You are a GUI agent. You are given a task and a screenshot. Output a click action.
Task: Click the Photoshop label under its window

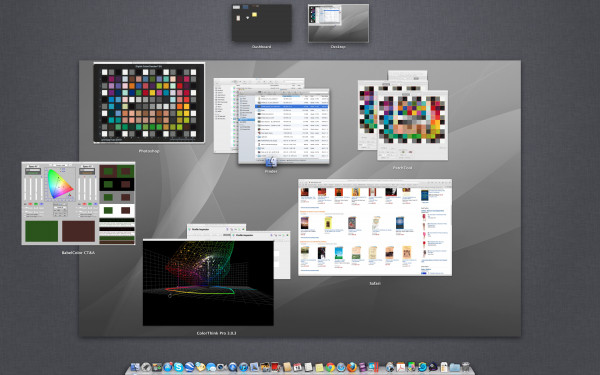tap(149, 151)
